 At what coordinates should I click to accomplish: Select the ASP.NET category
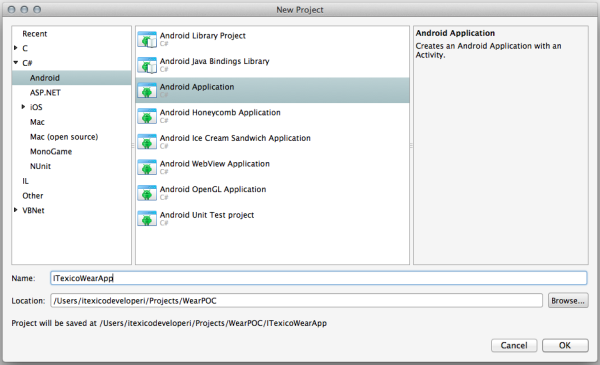coord(45,93)
